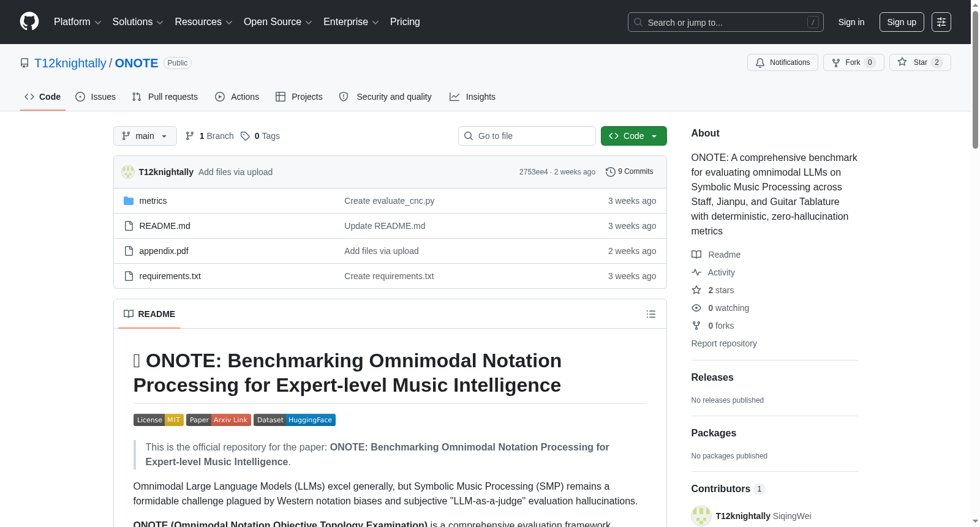This screenshot has height=527, width=980.
Task: Click the Paper Arxiv Link badge
Action: [x=219, y=420]
